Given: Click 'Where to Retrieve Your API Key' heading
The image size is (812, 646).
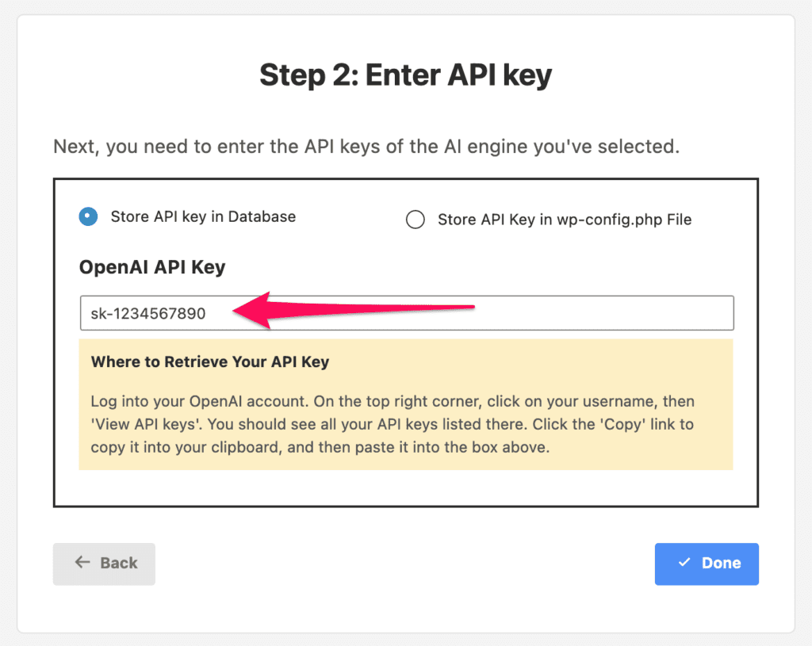Looking at the screenshot, I should tap(210, 361).
